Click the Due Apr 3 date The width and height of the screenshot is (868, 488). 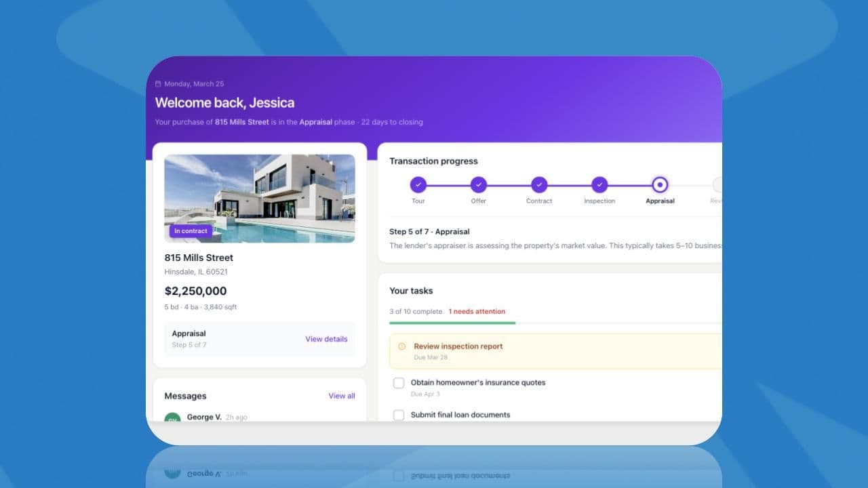[x=425, y=394]
